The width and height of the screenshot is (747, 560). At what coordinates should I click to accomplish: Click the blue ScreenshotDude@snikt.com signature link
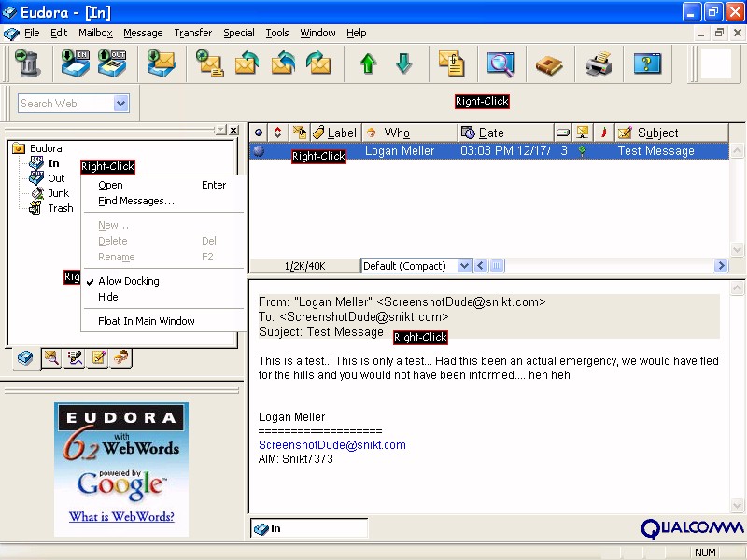[332, 445]
